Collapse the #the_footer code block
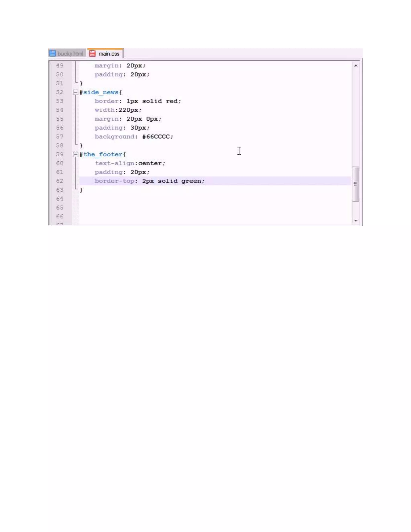 (x=75, y=154)
